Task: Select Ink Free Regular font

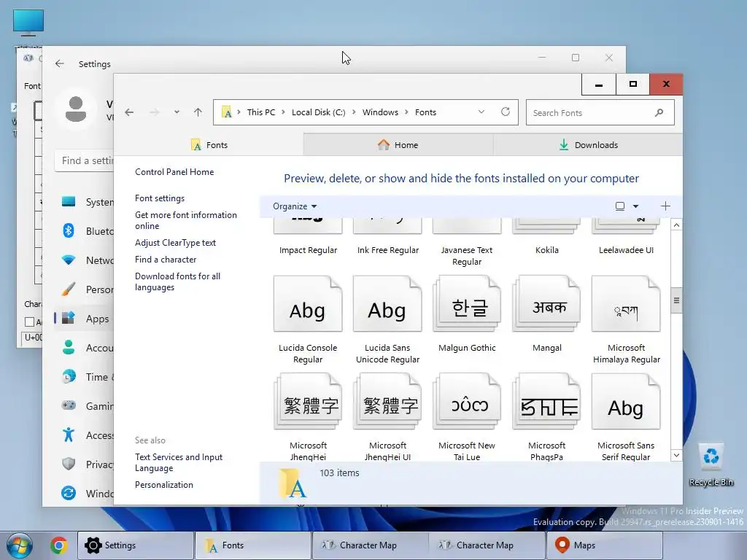Action: pos(387,237)
